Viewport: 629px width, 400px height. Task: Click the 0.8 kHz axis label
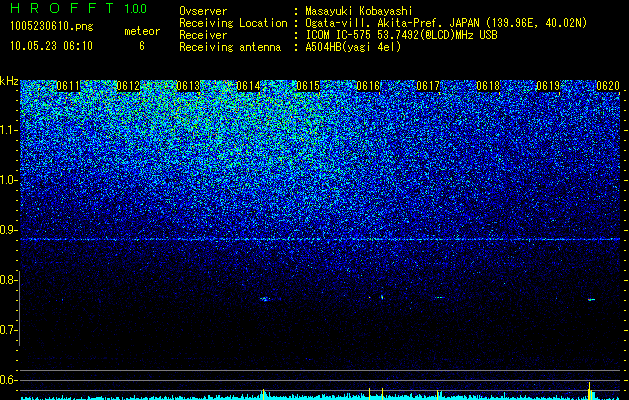[9, 280]
